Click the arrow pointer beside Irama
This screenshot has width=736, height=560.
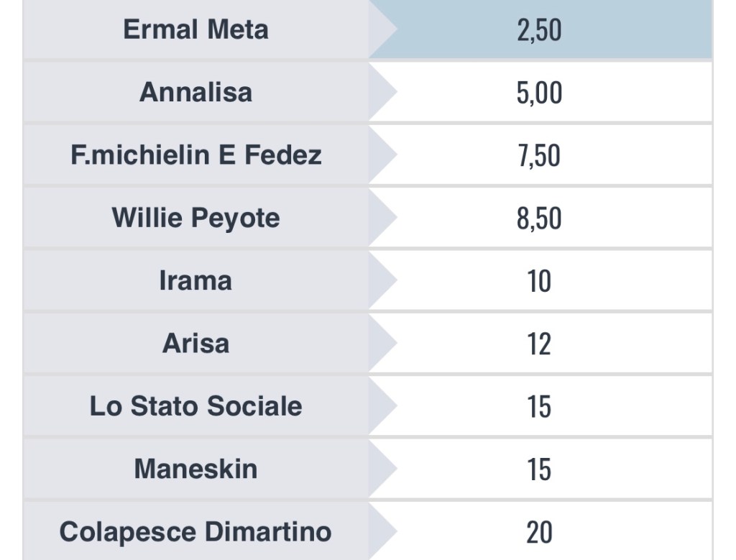(x=382, y=280)
